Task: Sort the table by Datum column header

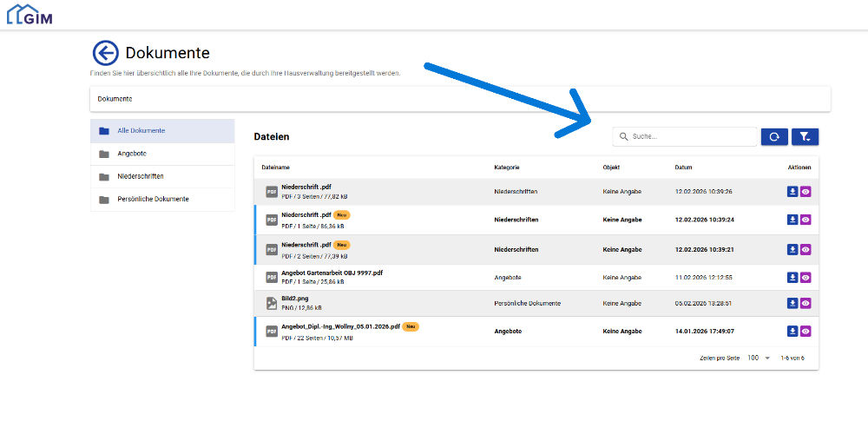Action: (683, 167)
